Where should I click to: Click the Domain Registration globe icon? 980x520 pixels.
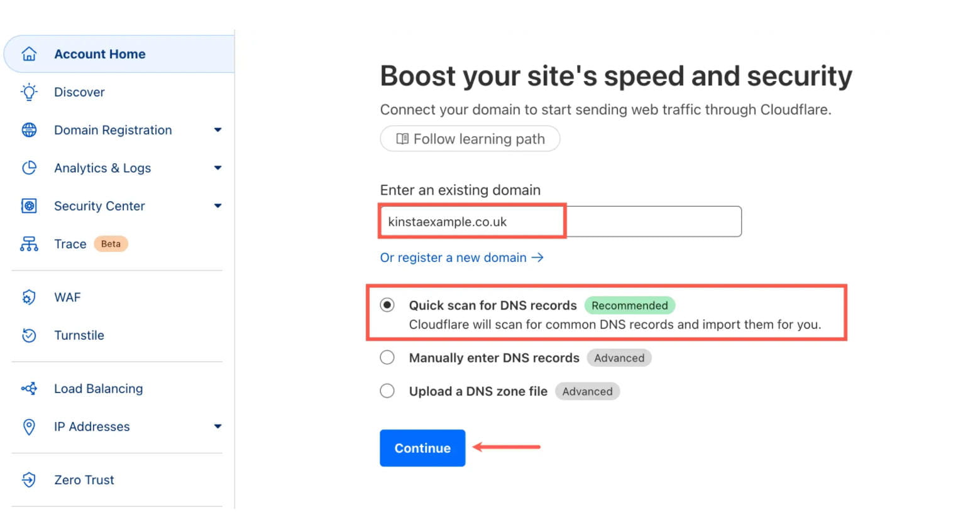tap(29, 130)
